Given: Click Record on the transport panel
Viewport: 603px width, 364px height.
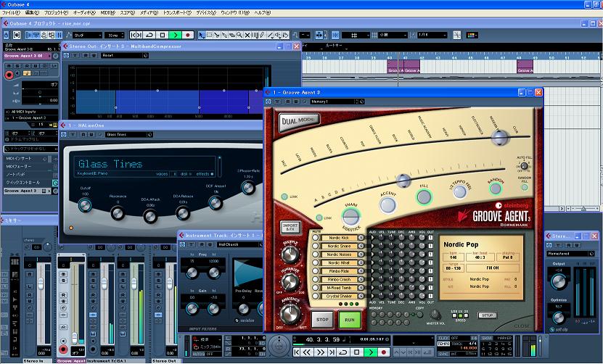Looking at the screenshot, I should (384, 352).
